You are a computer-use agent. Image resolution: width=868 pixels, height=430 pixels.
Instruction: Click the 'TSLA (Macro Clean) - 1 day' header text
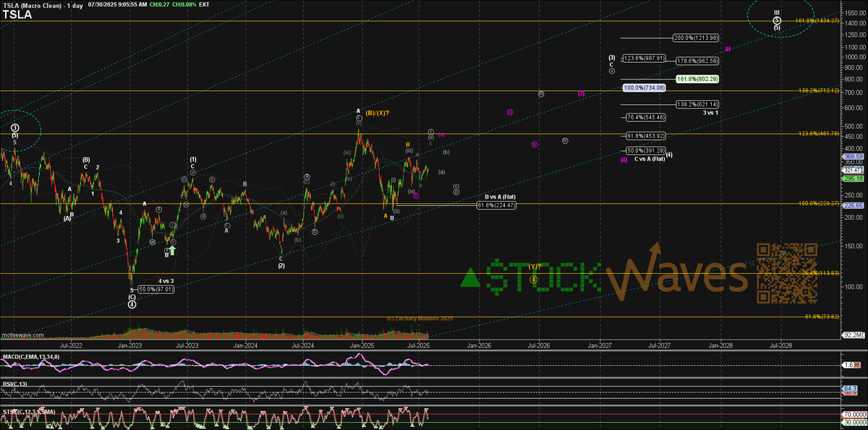43,4
